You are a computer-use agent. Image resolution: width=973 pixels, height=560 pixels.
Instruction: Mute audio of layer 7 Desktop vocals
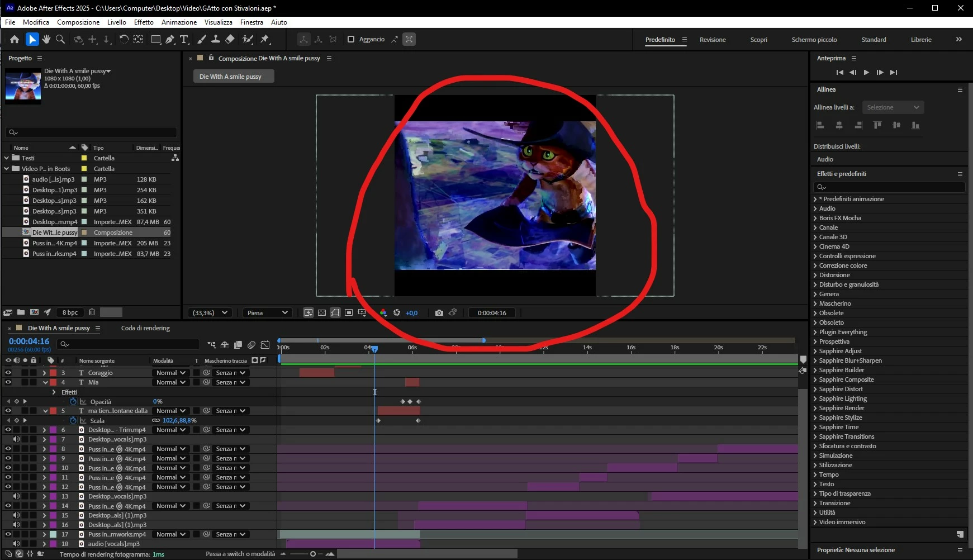(x=17, y=439)
